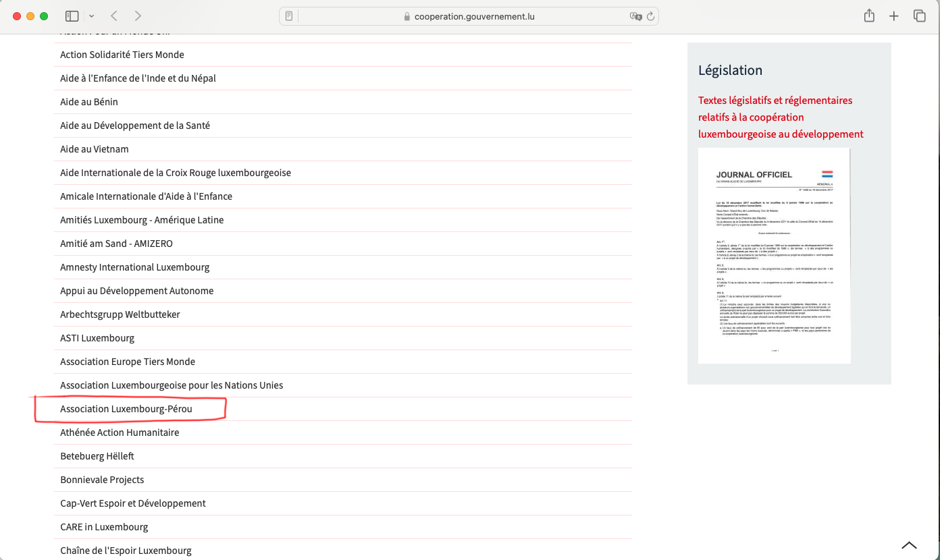Select Arbechtsgrupp Weltbutteker row
Viewport: 940px width, 560px height.
pos(343,314)
